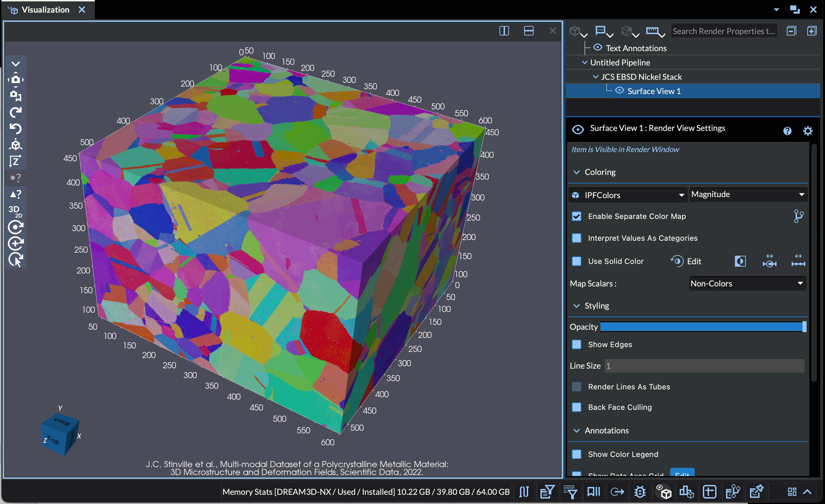This screenshot has height=504, width=825.
Task: Split the render view horizontally
Action: 529,31
